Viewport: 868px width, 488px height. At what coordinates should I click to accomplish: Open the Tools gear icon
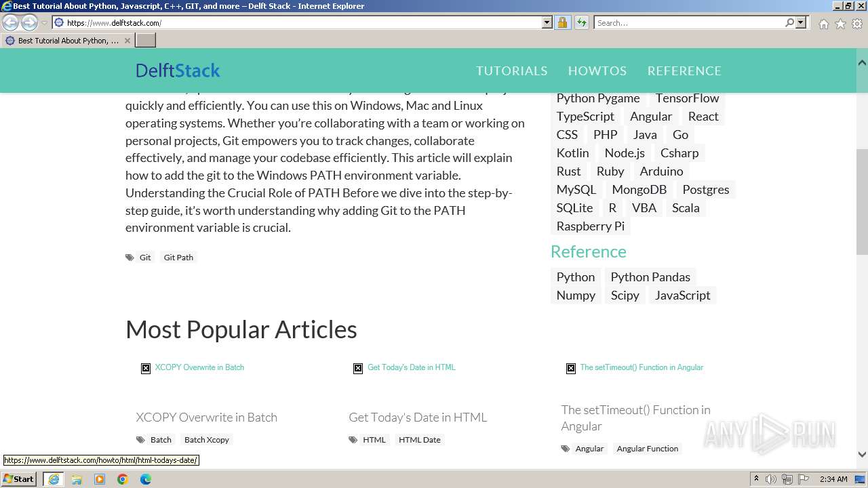(x=857, y=24)
